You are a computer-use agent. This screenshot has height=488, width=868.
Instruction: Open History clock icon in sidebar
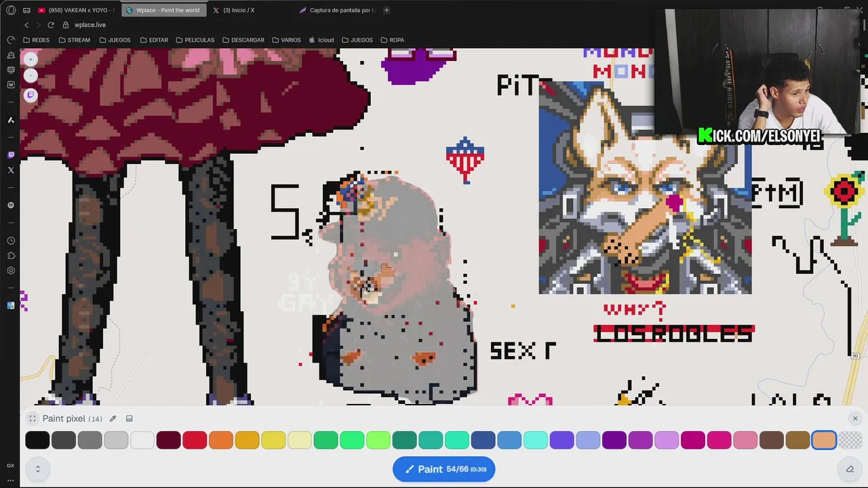(x=11, y=241)
